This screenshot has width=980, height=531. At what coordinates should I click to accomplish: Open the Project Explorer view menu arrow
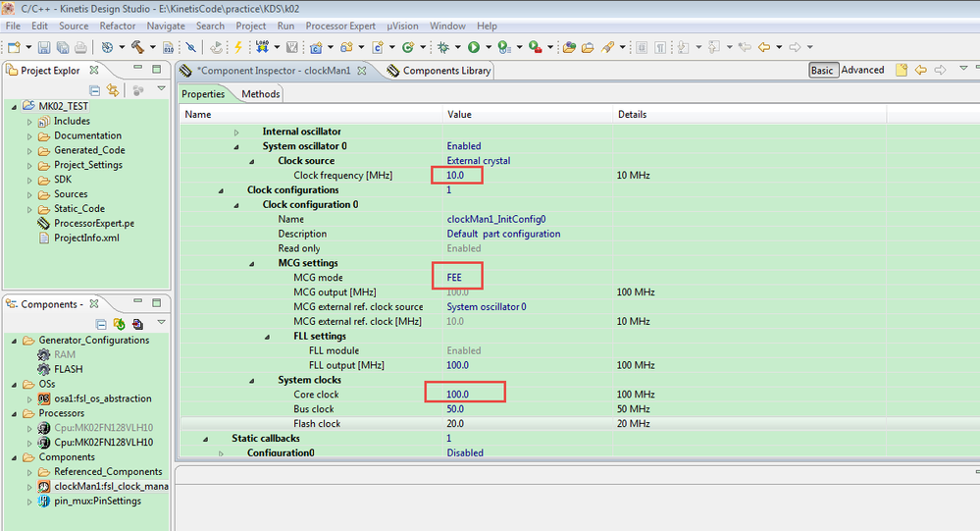[161, 88]
